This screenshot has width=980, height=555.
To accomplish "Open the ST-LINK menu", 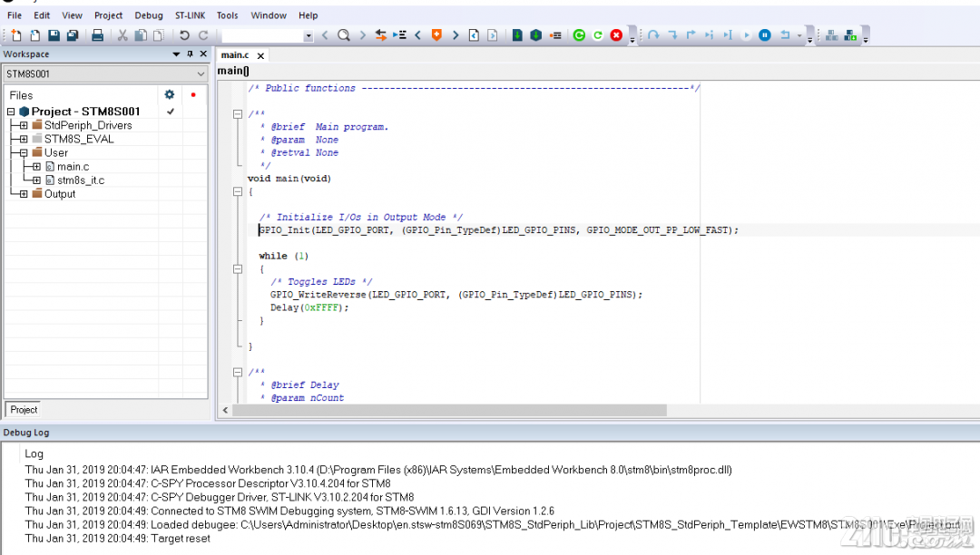I will 190,15.
